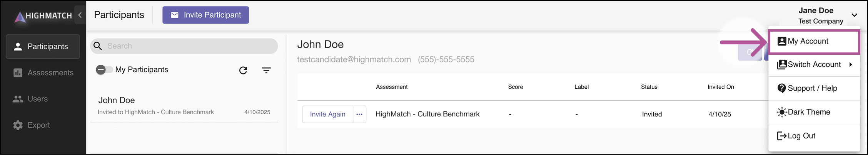Click the Invite Again button
This screenshot has width=868, height=155.
tap(328, 114)
